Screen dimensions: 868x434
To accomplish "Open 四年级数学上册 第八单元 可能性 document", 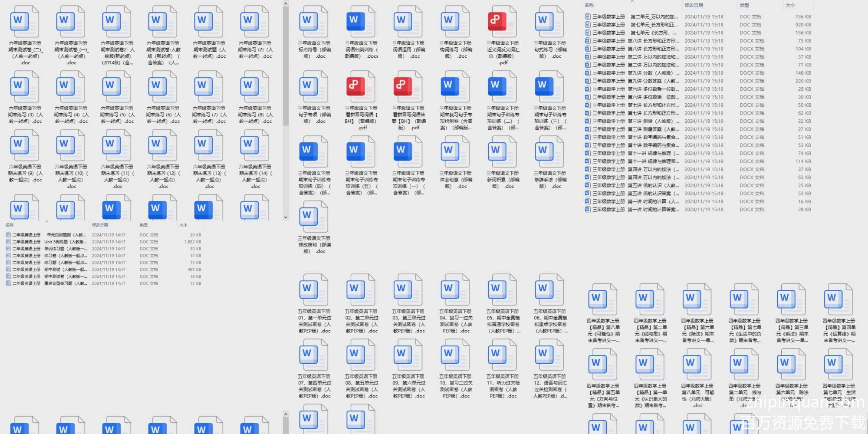I will coord(697,365).
